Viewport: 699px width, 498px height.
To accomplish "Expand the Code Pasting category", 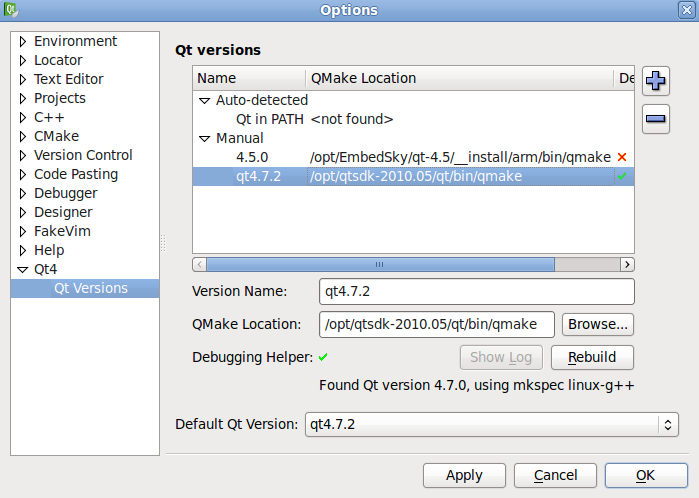I will click(x=23, y=174).
